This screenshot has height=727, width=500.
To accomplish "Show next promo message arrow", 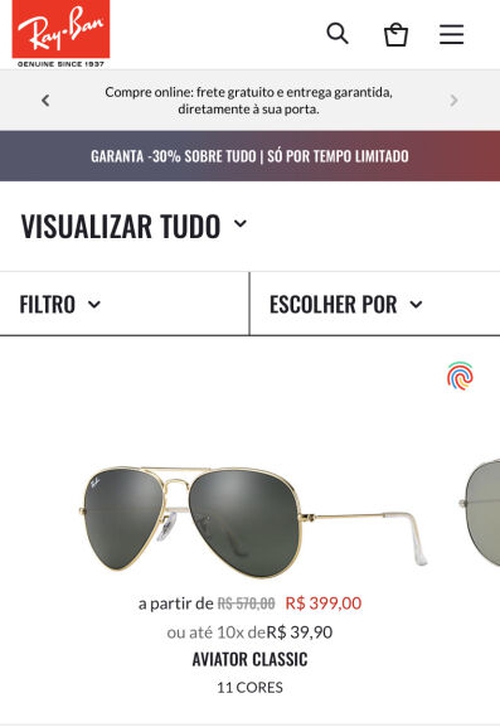I will 454,100.
